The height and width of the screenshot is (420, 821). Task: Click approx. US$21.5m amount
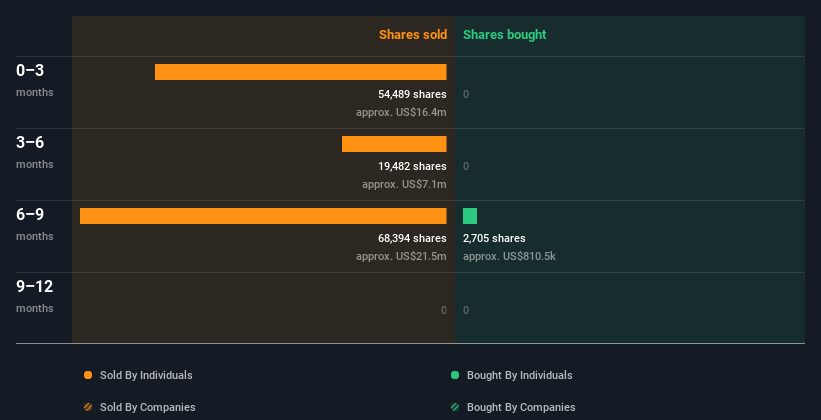[402, 257]
